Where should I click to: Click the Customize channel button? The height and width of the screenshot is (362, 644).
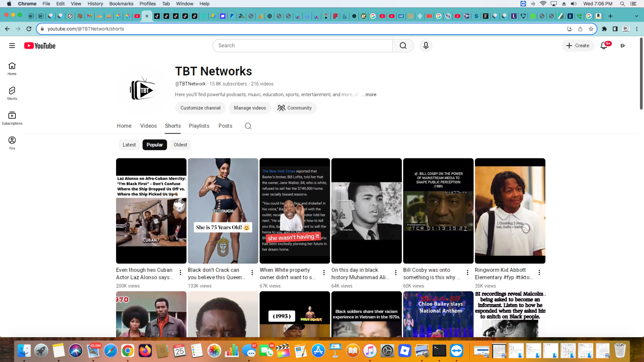pos(200,108)
